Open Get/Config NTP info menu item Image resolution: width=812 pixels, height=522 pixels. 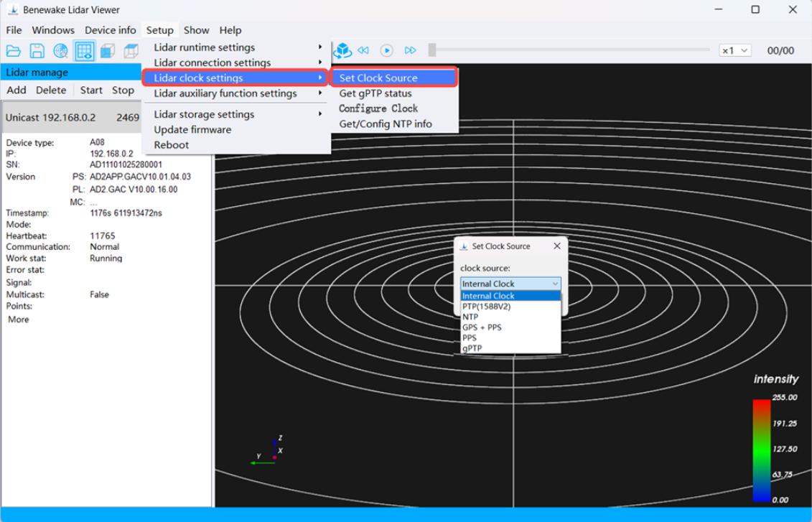[x=395, y=123]
